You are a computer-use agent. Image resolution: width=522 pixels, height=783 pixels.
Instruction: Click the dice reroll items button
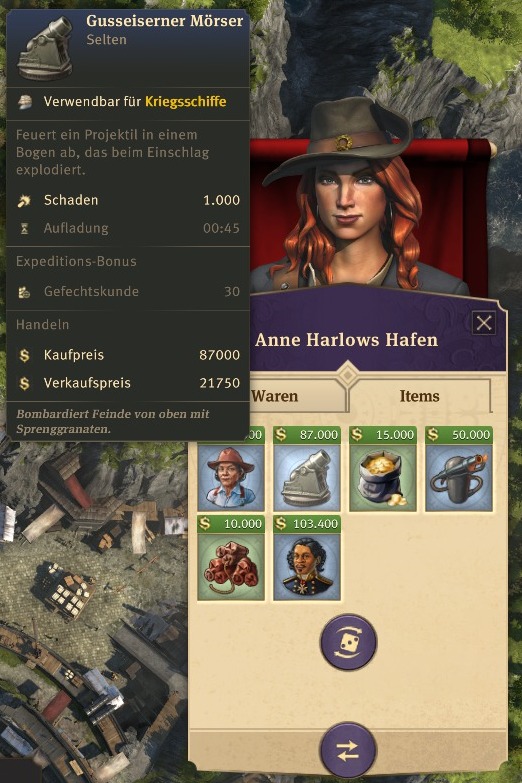348,642
